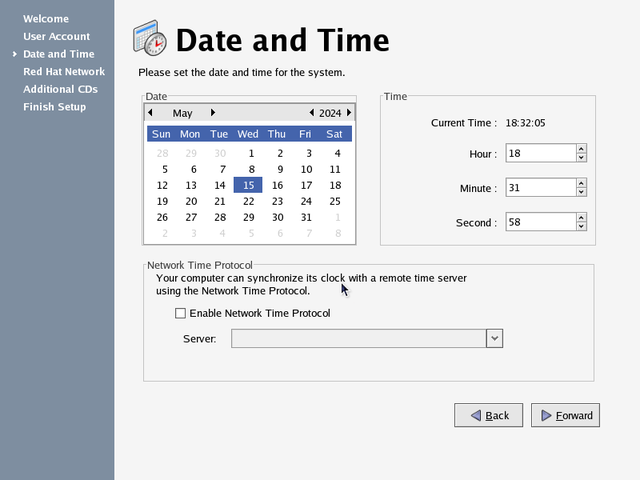Go to previous year arrow
This screenshot has height=480, width=640.
click(311, 113)
